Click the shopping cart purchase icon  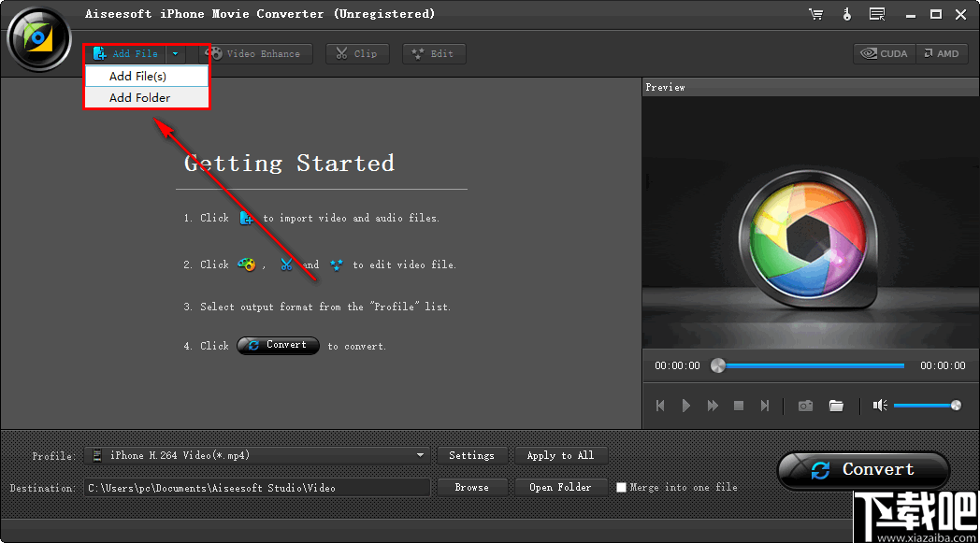[x=815, y=14]
